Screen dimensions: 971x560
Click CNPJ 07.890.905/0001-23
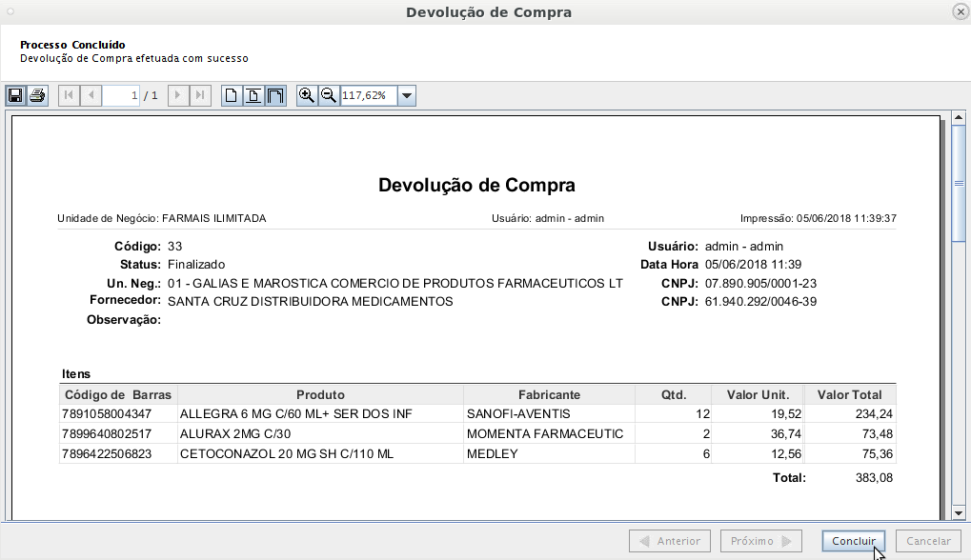[x=760, y=284]
